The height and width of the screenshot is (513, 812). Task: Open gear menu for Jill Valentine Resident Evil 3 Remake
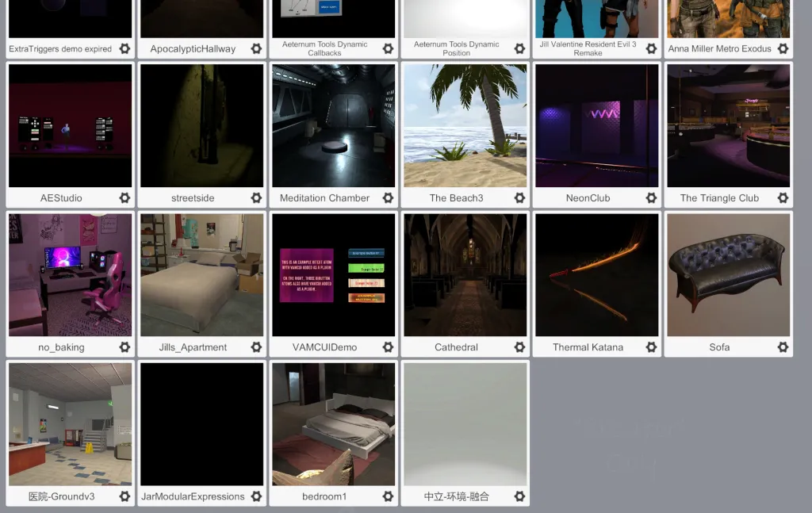[652, 48]
